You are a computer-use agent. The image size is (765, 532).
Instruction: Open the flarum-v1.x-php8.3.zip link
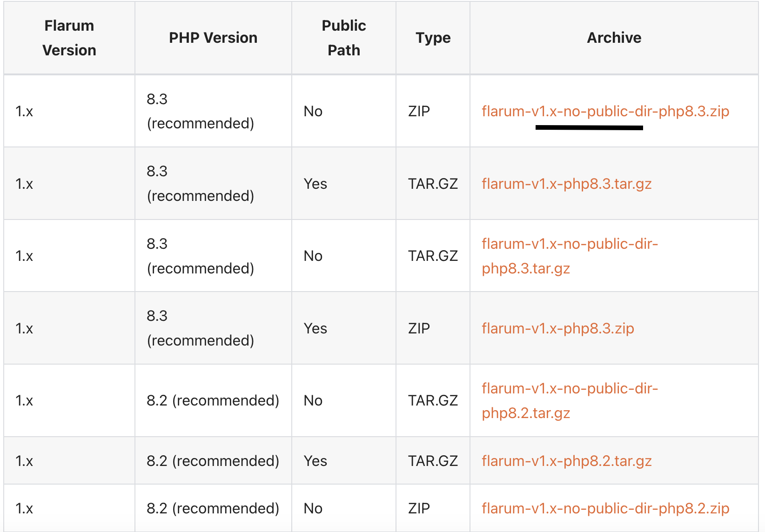click(x=557, y=328)
